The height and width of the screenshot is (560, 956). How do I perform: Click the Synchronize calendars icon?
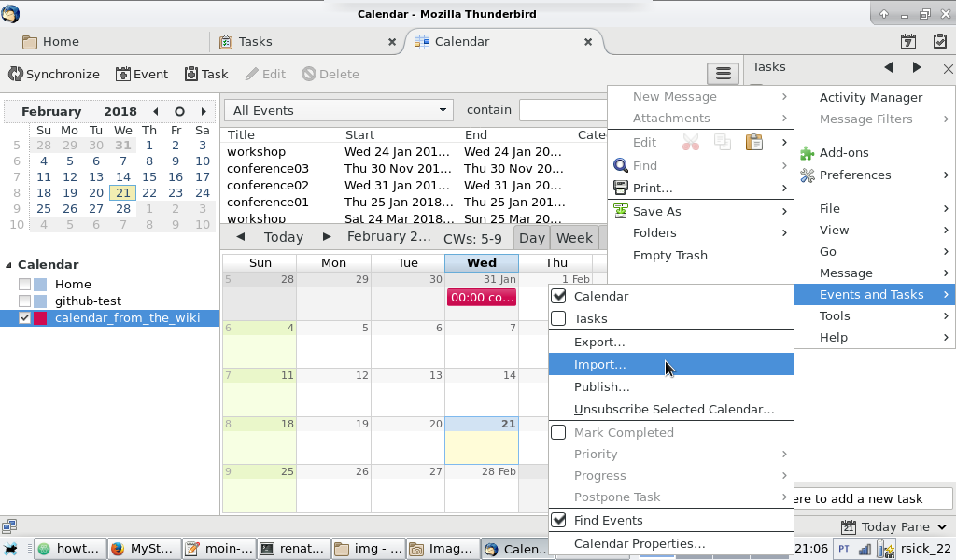point(15,75)
